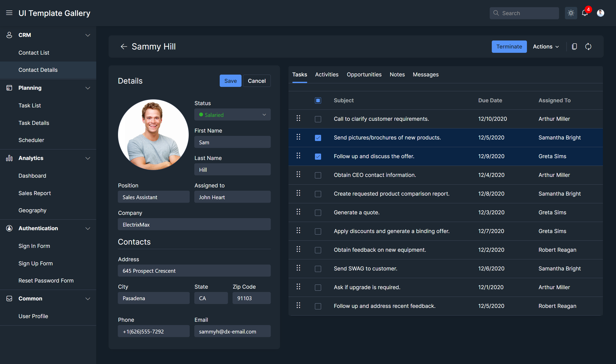
Task: Click the copy icon next to Actions
Action: coord(574,46)
